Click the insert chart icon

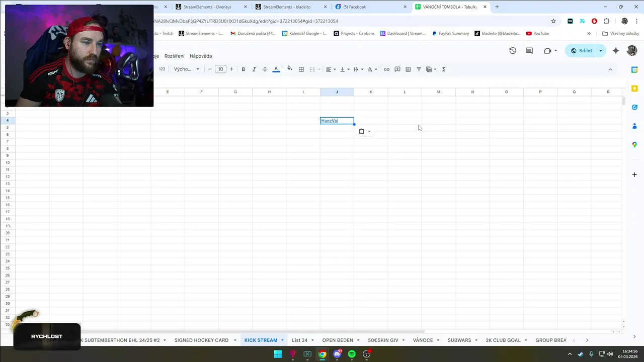click(x=408, y=69)
